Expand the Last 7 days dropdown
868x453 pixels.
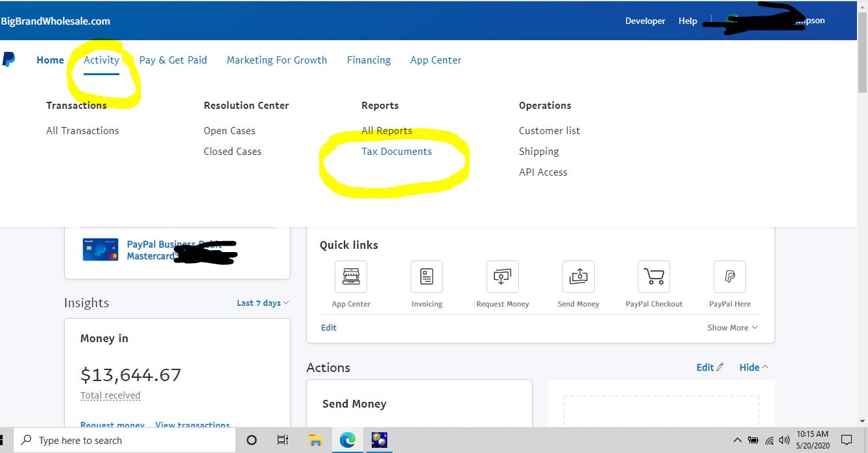tap(263, 303)
